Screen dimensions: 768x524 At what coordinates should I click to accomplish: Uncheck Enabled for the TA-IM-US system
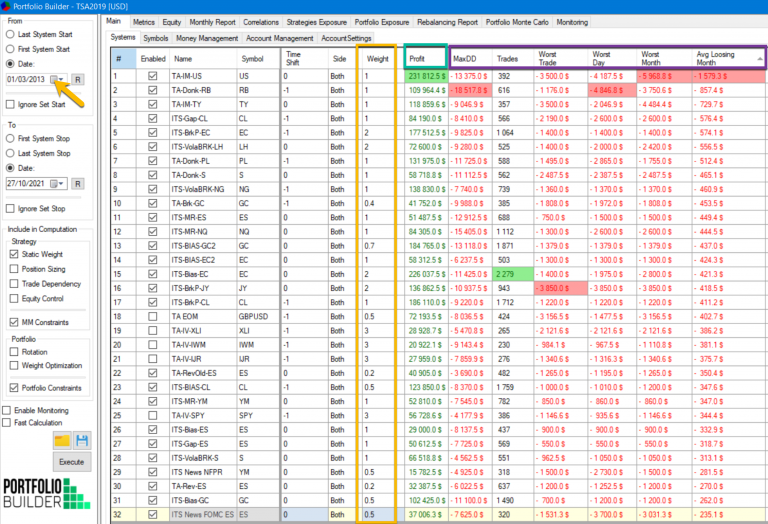pos(152,76)
